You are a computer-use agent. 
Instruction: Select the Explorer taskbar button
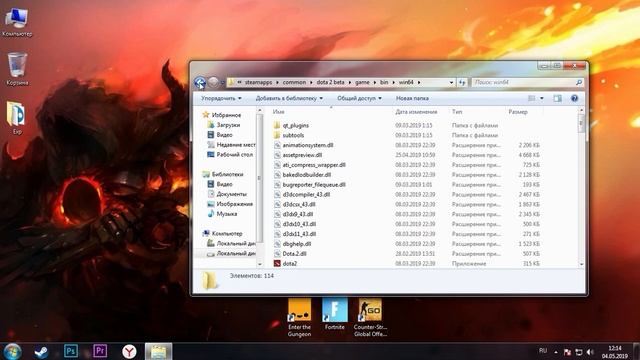pos(158,351)
